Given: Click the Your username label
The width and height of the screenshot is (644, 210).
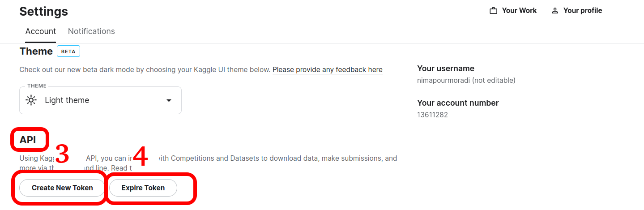Looking at the screenshot, I should point(446,69).
